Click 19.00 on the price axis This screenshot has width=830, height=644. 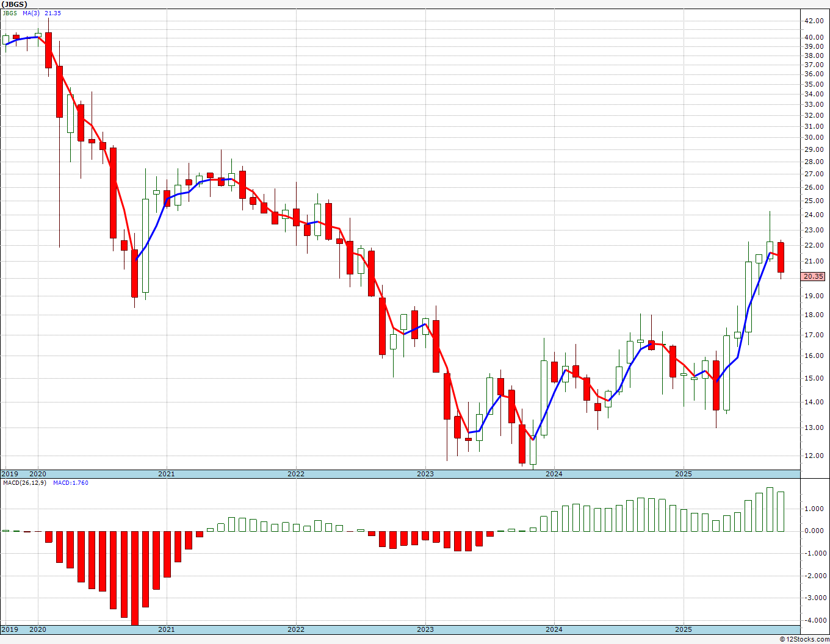tap(814, 296)
